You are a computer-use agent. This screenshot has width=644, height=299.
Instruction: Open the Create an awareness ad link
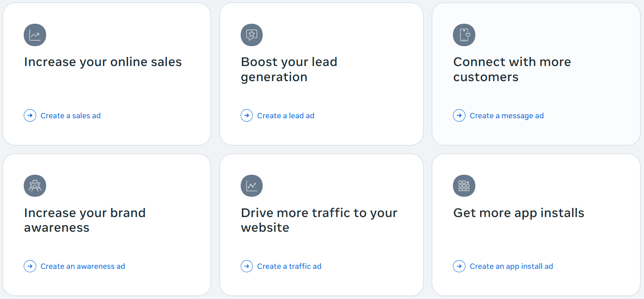coord(83,266)
